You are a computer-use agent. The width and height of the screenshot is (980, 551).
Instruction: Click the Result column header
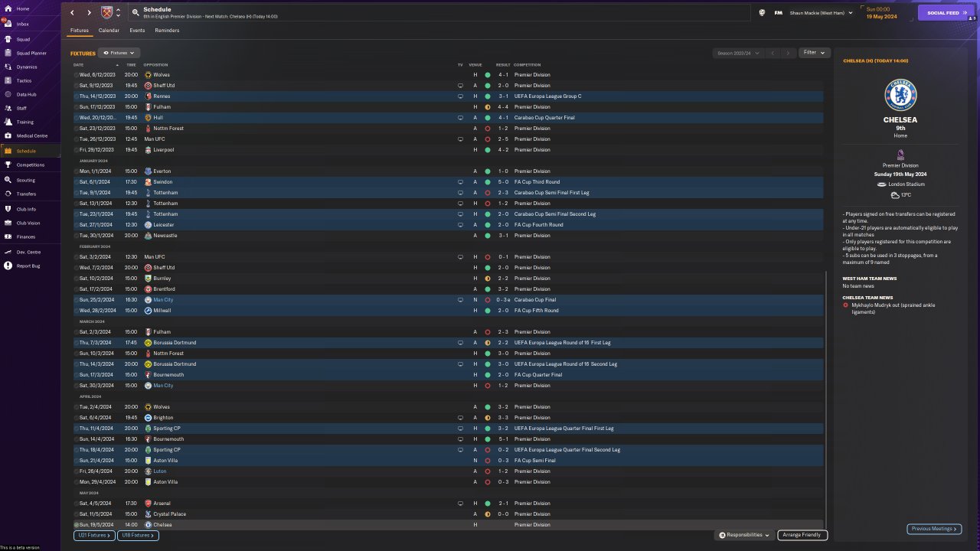503,65
